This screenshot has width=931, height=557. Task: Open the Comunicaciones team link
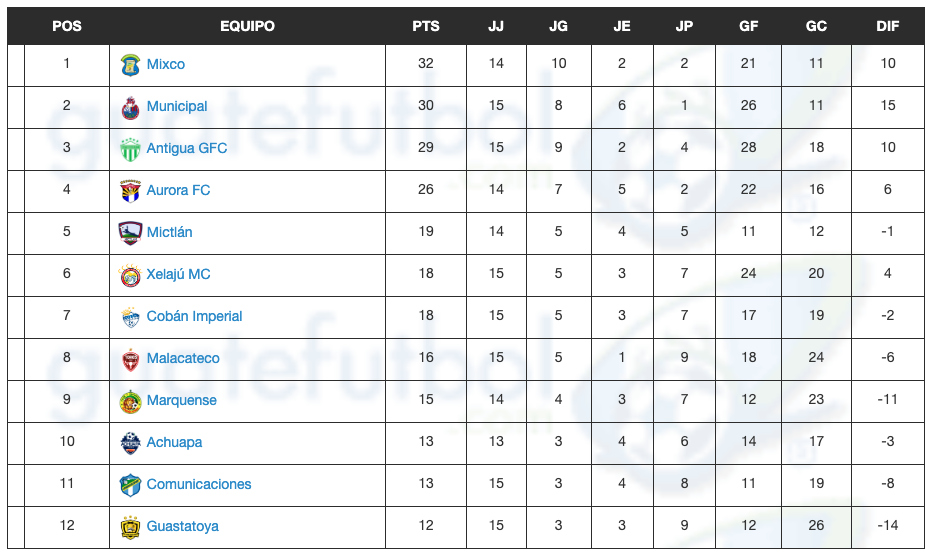[x=199, y=484]
